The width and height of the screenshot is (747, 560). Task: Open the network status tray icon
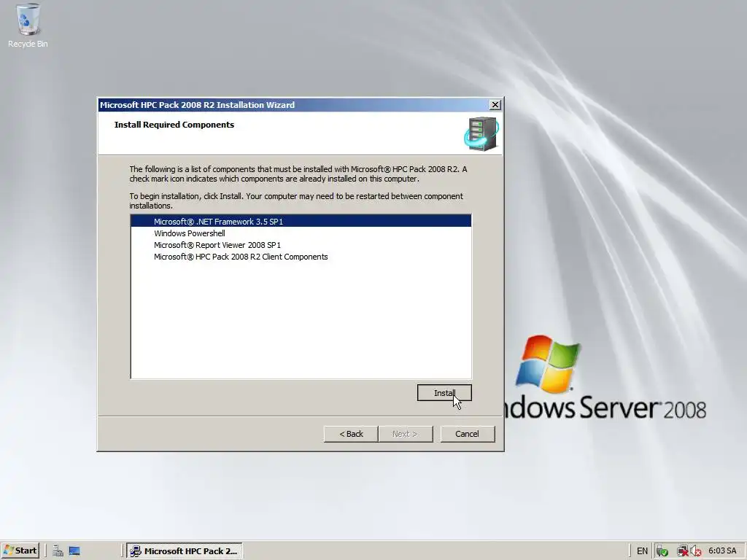[x=683, y=551]
